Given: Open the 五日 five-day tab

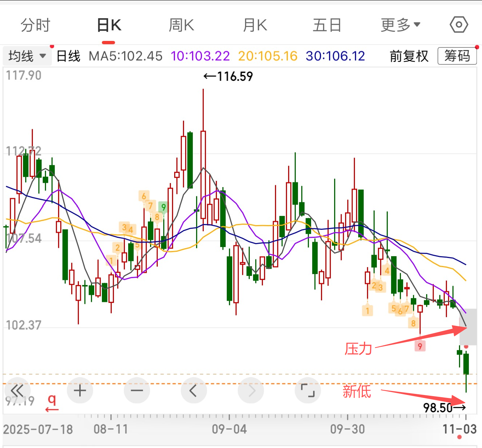Looking at the screenshot, I should point(327,25).
